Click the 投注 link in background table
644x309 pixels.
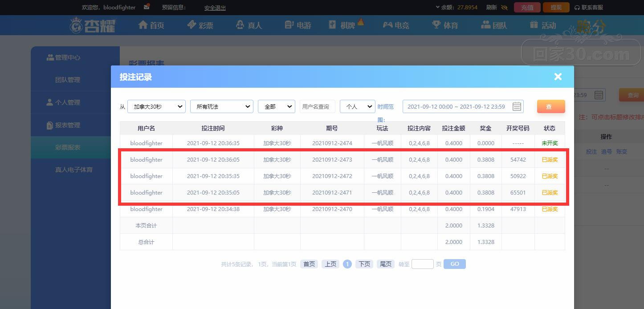(x=591, y=152)
